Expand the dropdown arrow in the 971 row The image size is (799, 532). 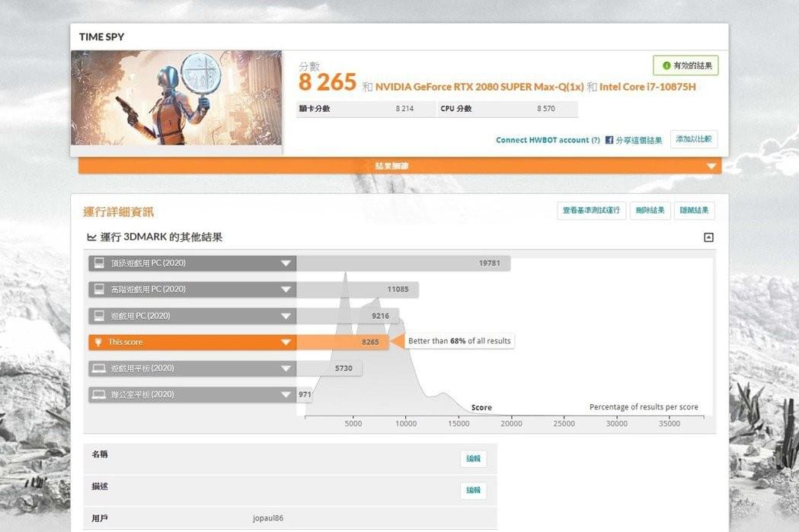pyautogui.click(x=286, y=394)
